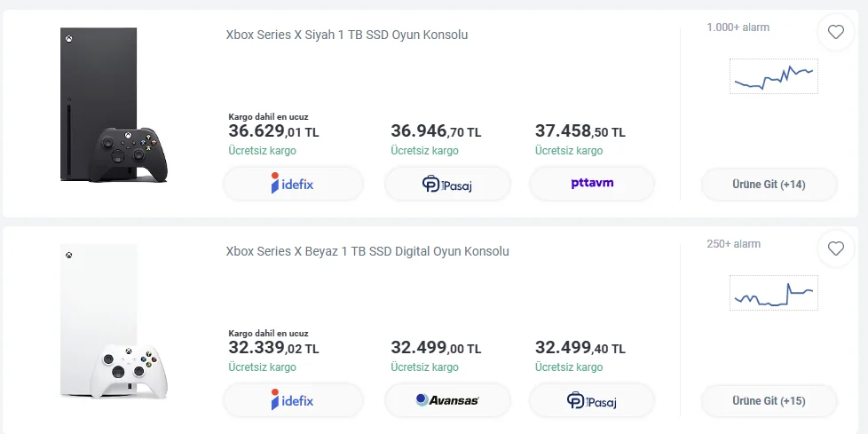Open pttavm offer for black Xbox
The height and width of the screenshot is (434, 868).
click(x=592, y=184)
